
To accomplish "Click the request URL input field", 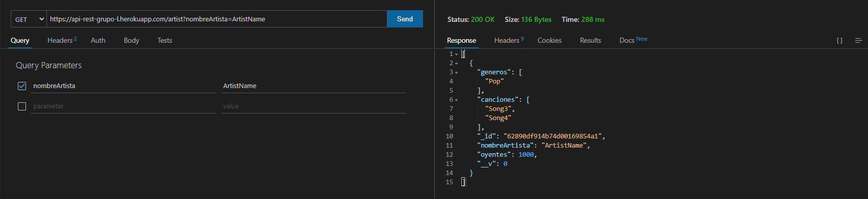I will (217, 19).
